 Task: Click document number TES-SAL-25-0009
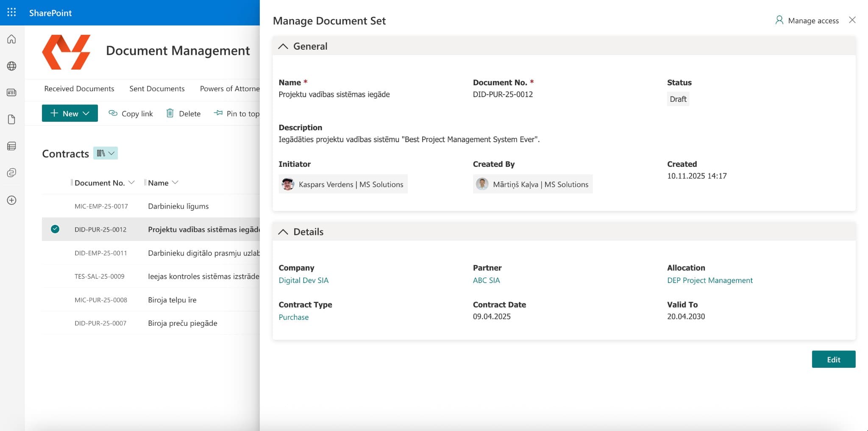coord(100,276)
